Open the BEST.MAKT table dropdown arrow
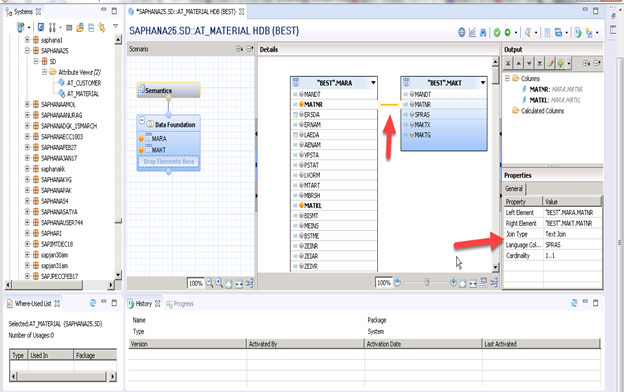Screen dimensions: 624x392 click(483, 83)
